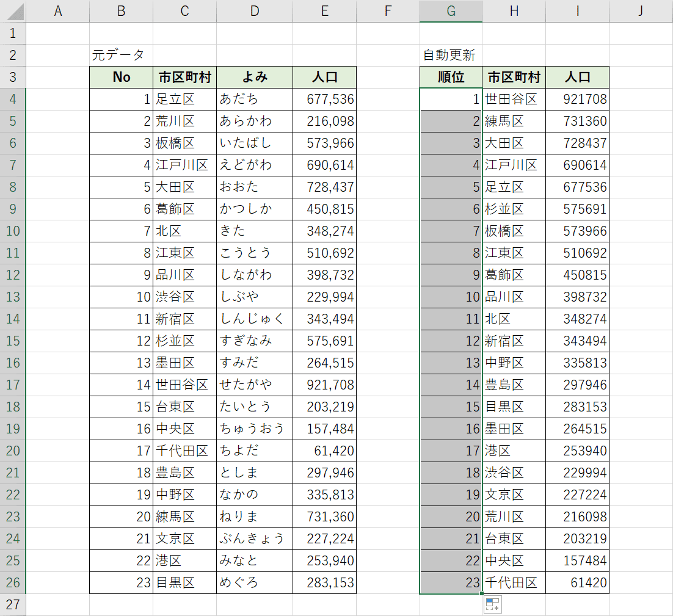Select the cell with 203,219
The height and width of the screenshot is (616, 673).
coord(324,407)
